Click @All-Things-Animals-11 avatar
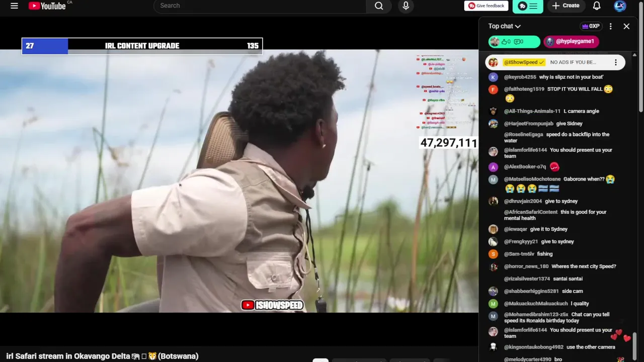644x362 pixels. coord(493,111)
